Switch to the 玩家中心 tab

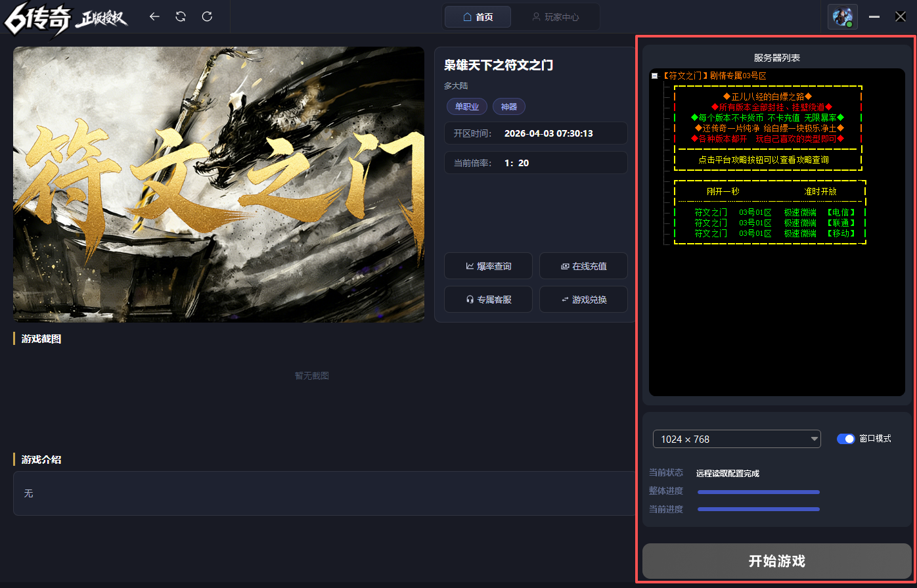pyautogui.click(x=555, y=17)
